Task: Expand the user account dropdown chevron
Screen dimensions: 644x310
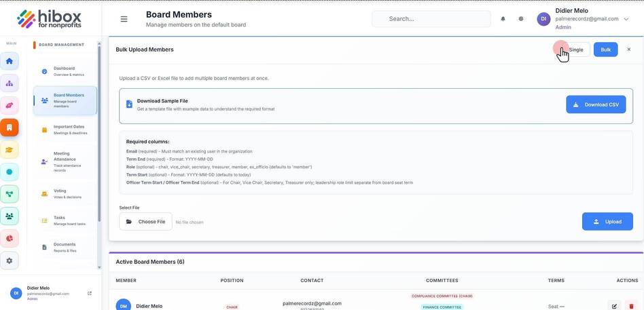Action: point(626,19)
